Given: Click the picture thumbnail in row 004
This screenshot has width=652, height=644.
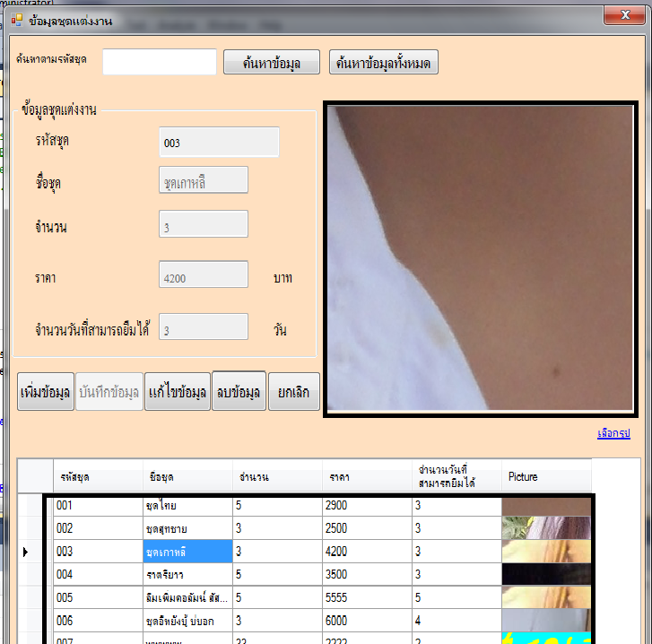Looking at the screenshot, I should tap(546, 574).
